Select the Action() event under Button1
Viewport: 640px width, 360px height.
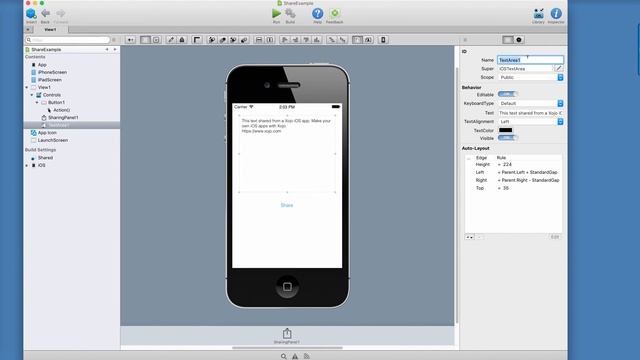coord(61,110)
